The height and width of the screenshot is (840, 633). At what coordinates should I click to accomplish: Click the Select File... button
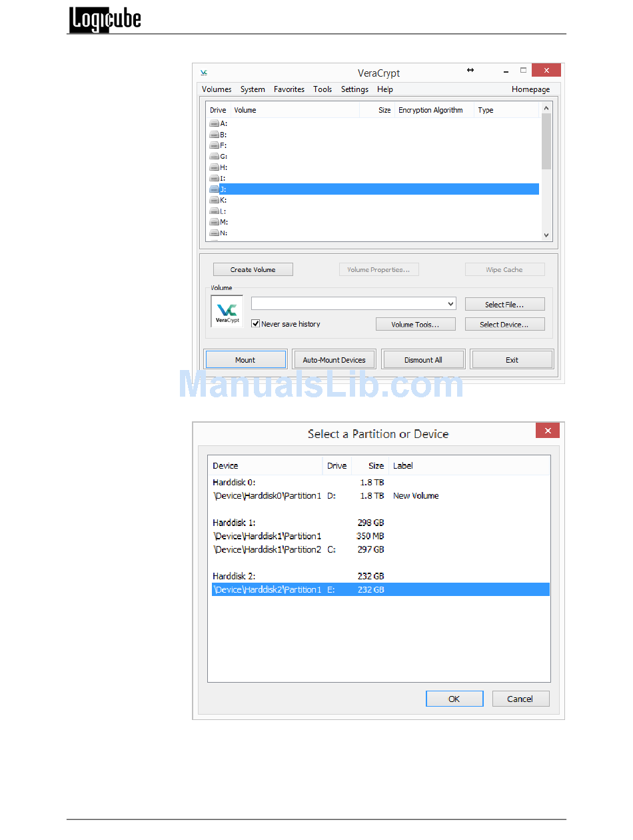pyautogui.click(x=504, y=304)
